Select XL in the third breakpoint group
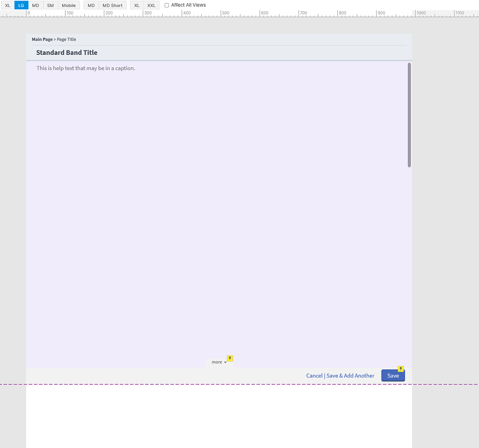Image resolution: width=479 pixels, height=448 pixels. click(x=137, y=5)
